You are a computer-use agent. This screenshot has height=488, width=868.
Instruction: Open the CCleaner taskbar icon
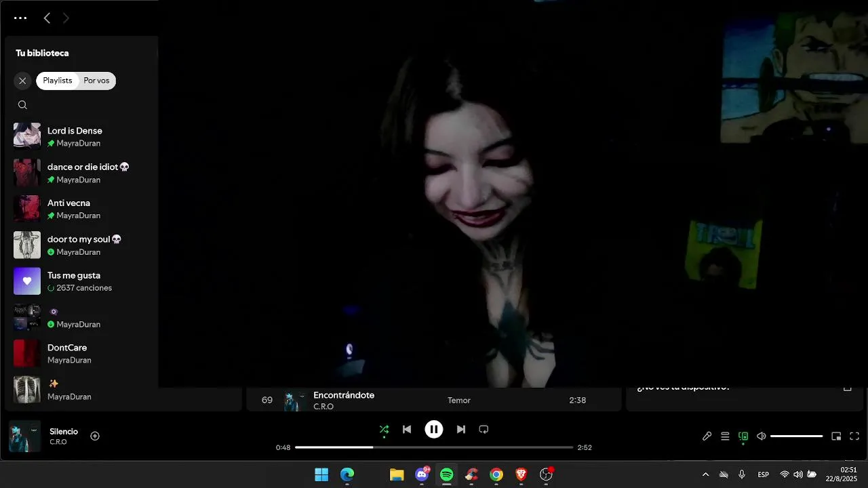[x=471, y=474]
